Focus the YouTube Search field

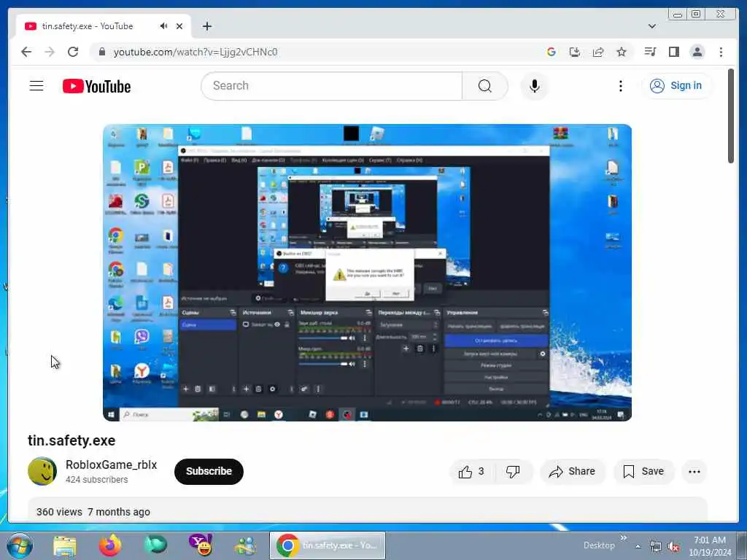332,86
